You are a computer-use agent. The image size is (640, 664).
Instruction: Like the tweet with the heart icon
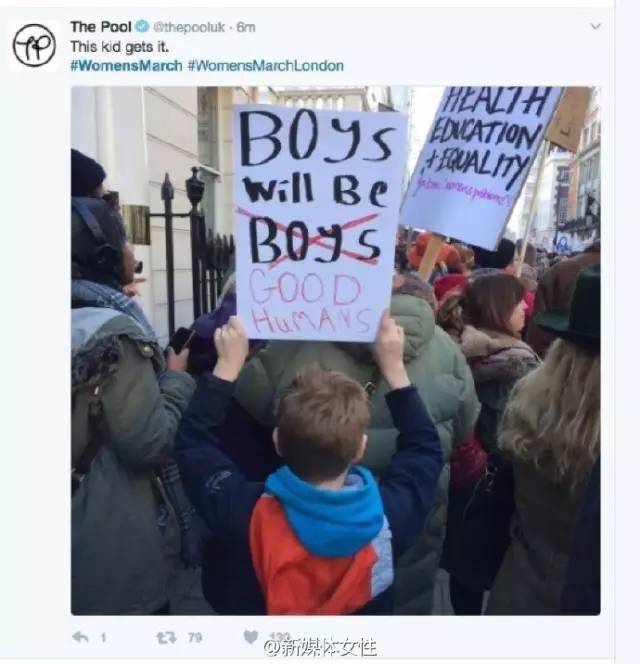point(251,637)
